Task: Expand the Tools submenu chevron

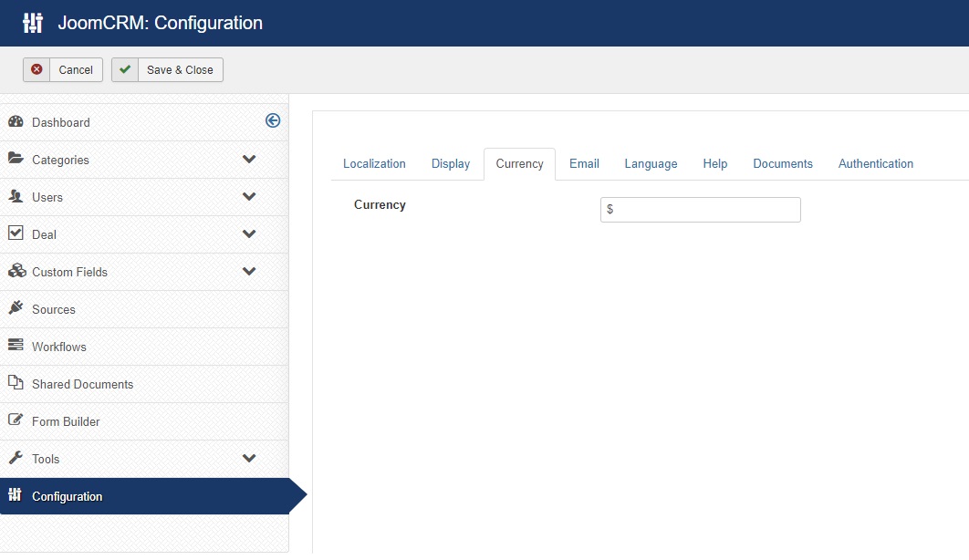Action: point(249,458)
